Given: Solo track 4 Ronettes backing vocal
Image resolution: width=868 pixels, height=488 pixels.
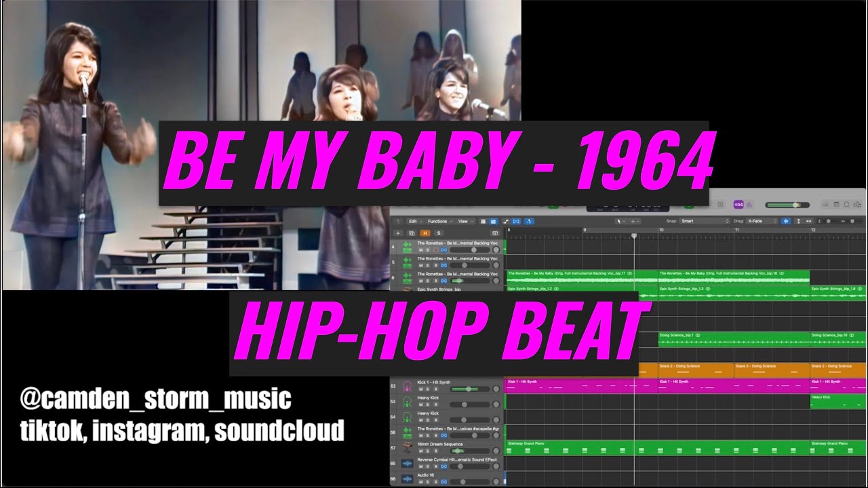Looking at the screenshot, I should tap(427, 250).
